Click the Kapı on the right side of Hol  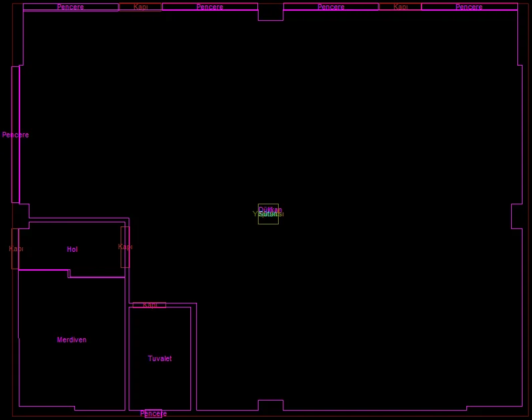pos(125,247)
